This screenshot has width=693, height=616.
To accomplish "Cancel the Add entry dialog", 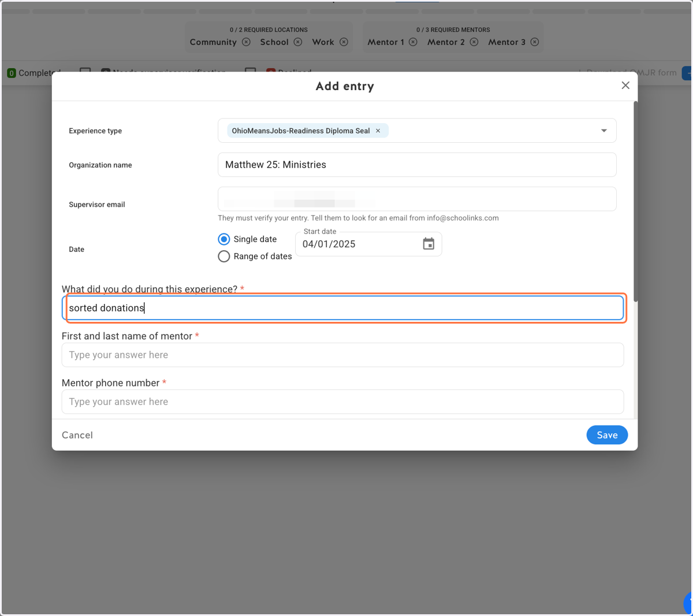I will 77,435.
